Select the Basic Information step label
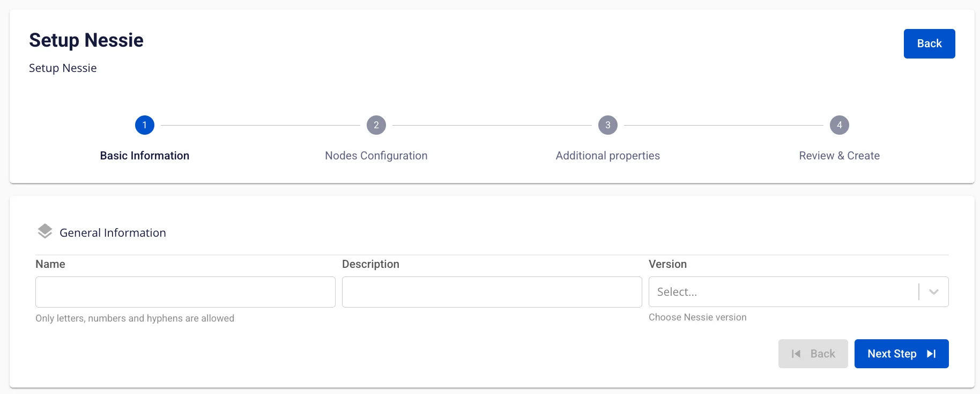 tap(145, 156)
